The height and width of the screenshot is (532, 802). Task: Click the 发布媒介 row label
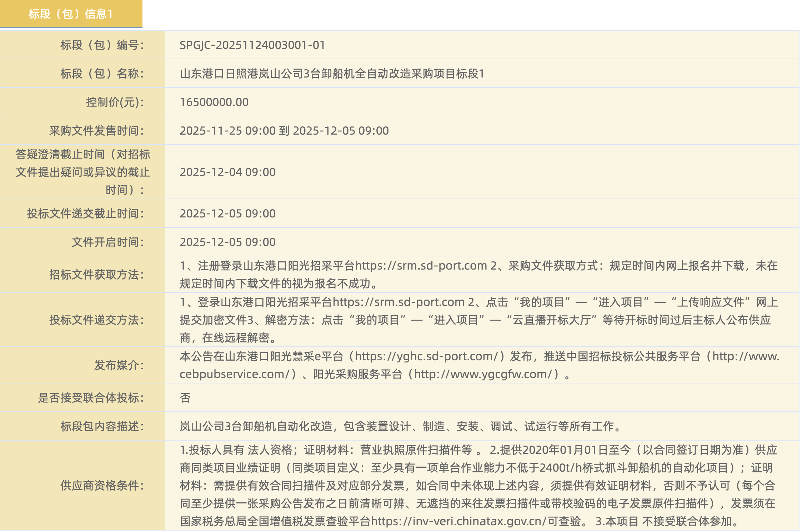119,365
